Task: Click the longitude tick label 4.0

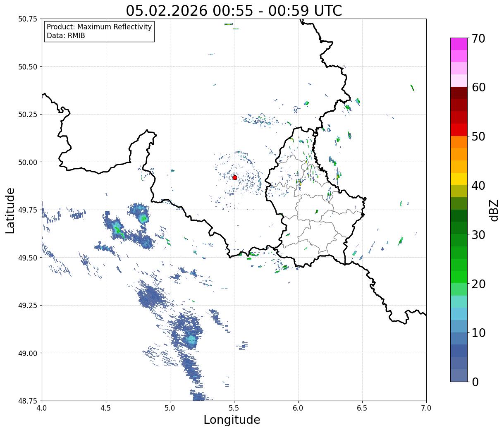Action: [42, 408]
